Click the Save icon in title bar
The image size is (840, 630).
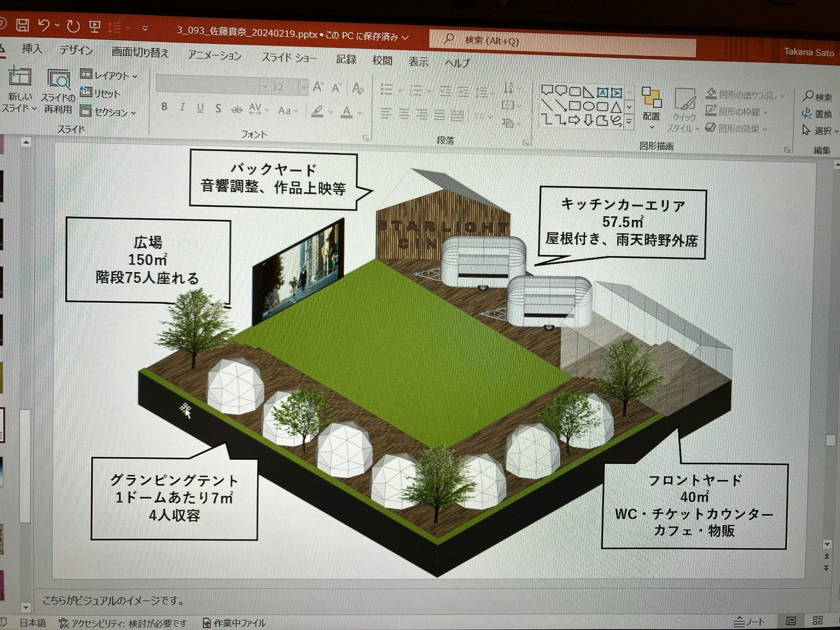click(x=23, y=25)
